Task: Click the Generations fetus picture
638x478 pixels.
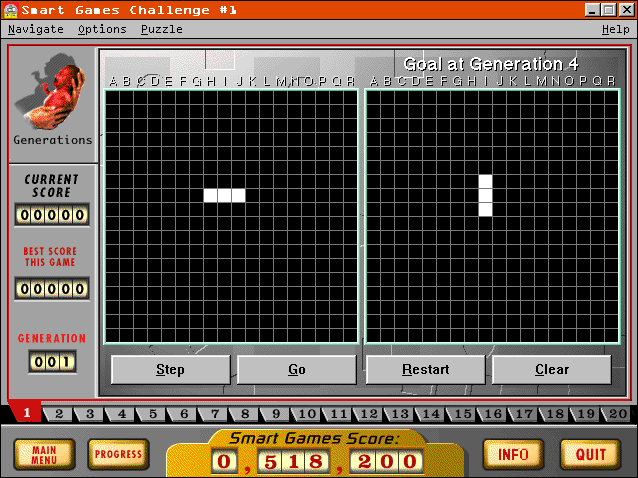Action: point(51,92)
